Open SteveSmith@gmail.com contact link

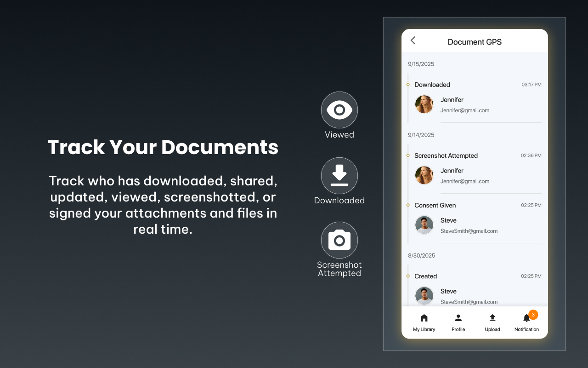[x=469, y=231]
